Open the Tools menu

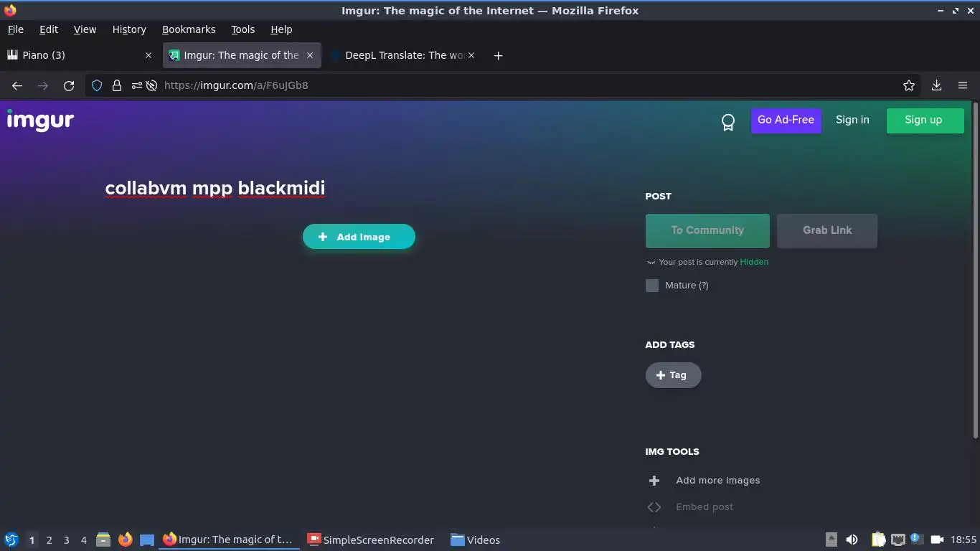[242, 29]
